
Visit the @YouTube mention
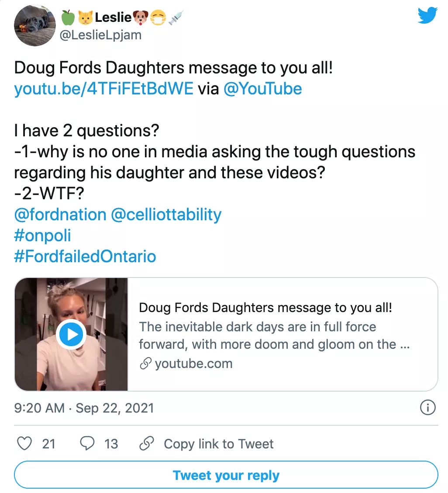[x=262, y=89]
